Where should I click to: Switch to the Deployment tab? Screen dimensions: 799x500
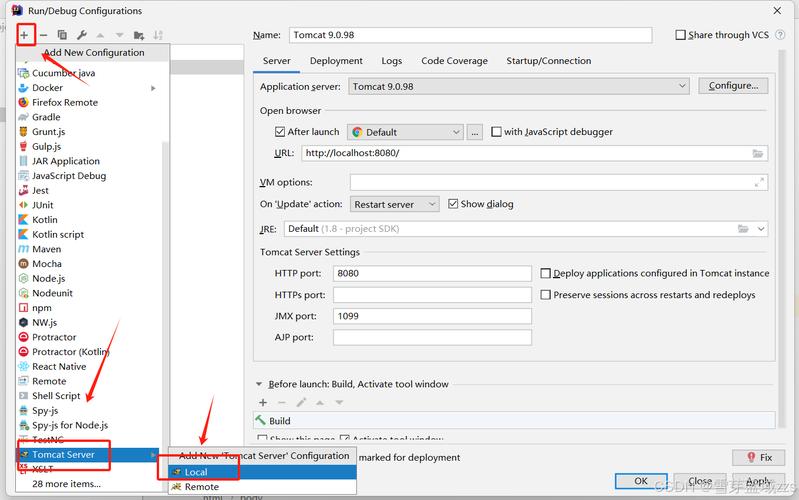(x=336, y=61)
